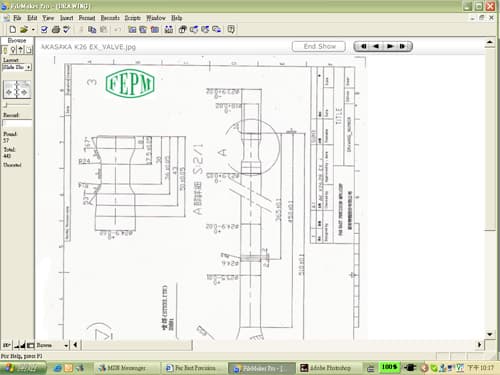Toggle the status area control button
Image resolution: width=500 pixels, height=375 pixels.
pos(30,345)
